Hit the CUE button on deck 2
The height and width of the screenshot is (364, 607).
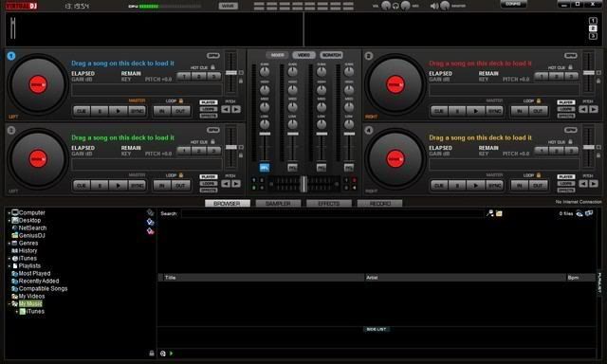click(439, 111)
